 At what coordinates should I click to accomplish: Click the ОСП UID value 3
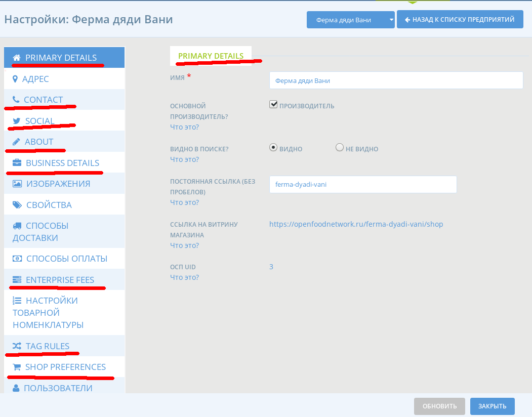[x=271, y=267]
